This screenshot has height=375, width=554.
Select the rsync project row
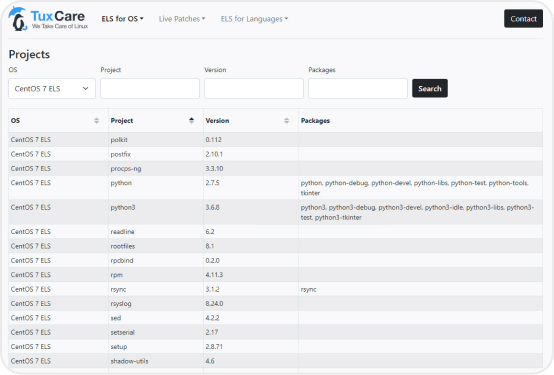(276, 289)
